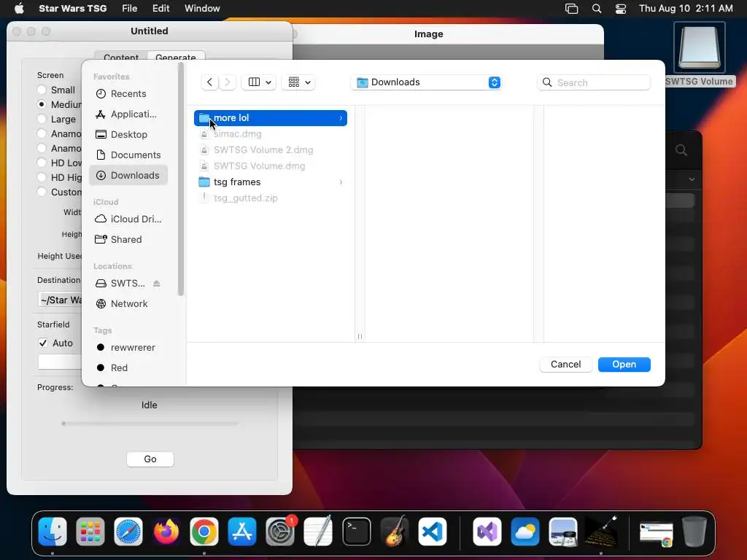The image size is (747, 560).
Task: Open Visual Studio Code in Dock
Action: [x=433, y=532]
